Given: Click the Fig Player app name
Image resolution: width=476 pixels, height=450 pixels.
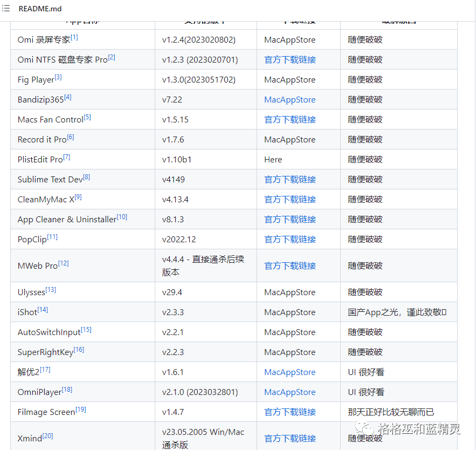Looking at the screenshot, I should pyautogui.click(x=36, y=80).
